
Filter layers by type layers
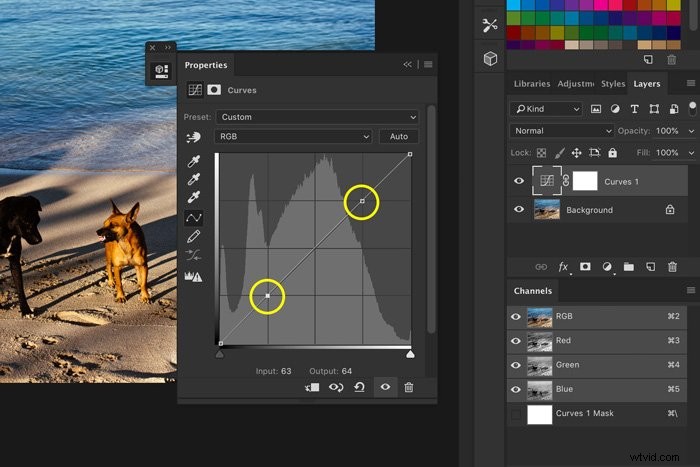634,109
